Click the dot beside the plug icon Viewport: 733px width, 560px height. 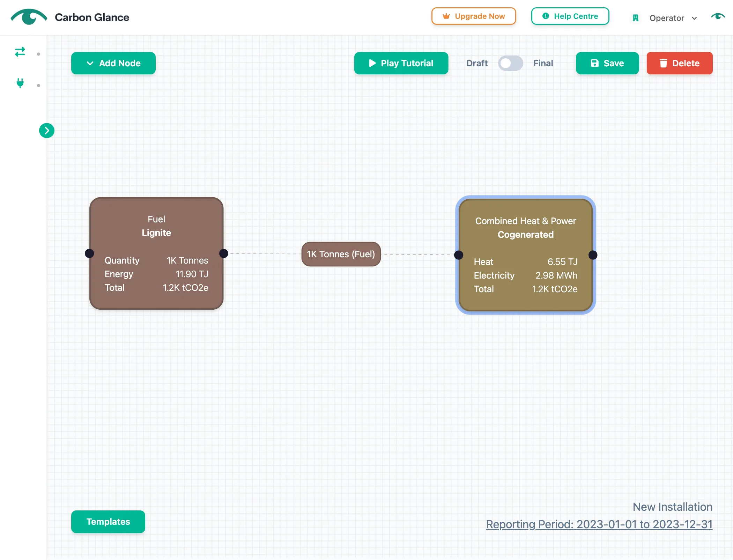click(38, 86)
